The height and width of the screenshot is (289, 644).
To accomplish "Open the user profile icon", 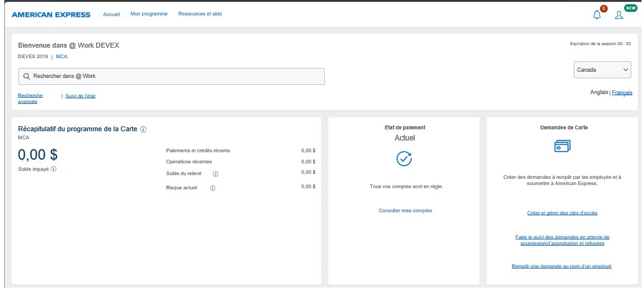I will [619, 15].
